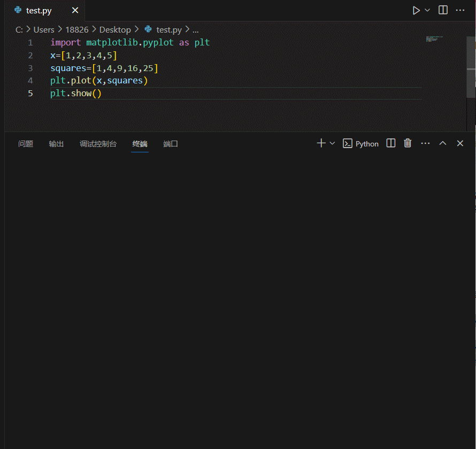This screenshot has width=476, height=449.
Task: Open the 18826 breadcrumb folder
Action: (77, 30)
